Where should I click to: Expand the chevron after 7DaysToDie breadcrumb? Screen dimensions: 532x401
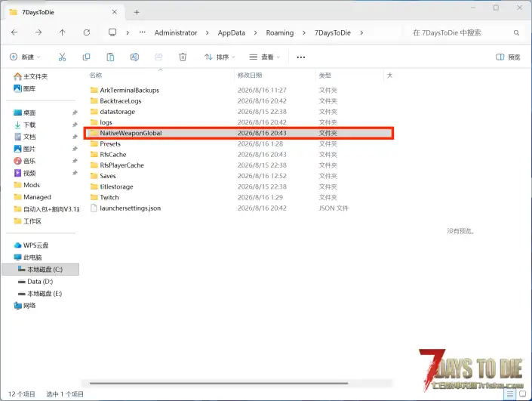(361, 33)
